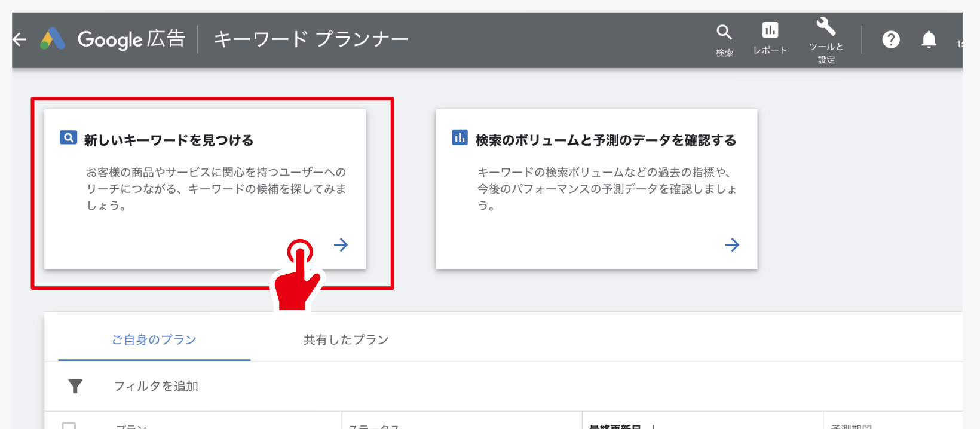Click the Google Ads logo
Screen dimensions: 980x429
[x=53, y=39]
